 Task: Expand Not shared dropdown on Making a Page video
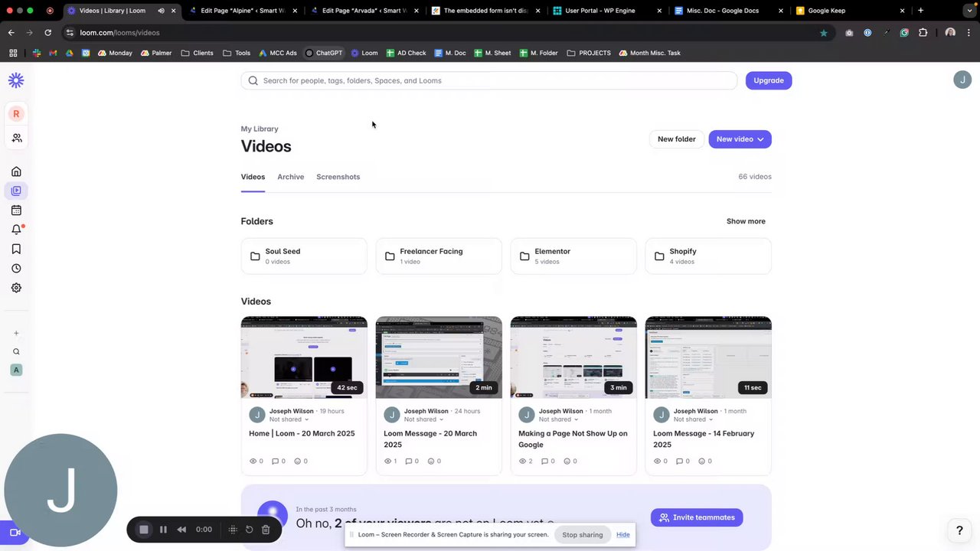(558, 419)
